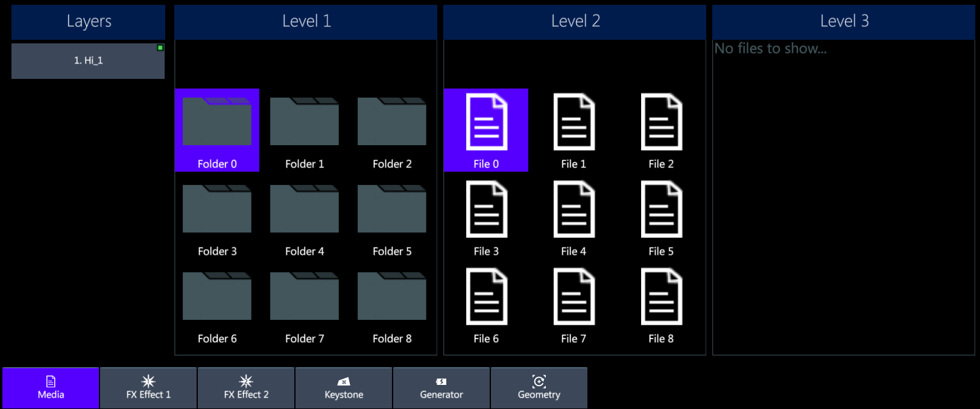Open Folder 8 in Level 1
Image resolution: width=980 pixels, height=409 pixels.
tap(392, 305)
